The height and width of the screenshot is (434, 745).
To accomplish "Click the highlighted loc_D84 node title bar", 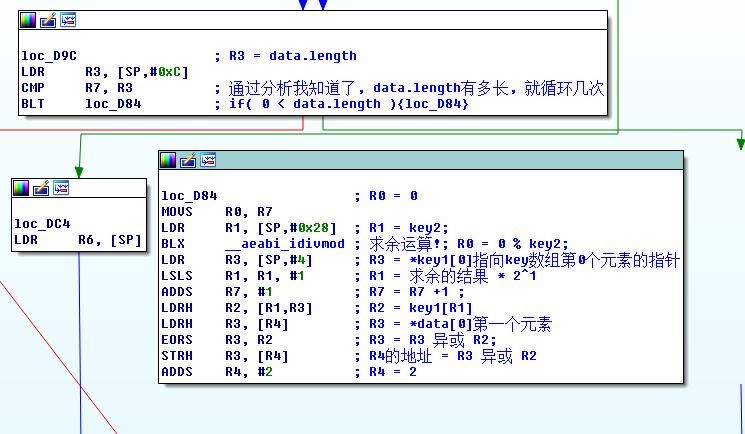I will point(421,160).
